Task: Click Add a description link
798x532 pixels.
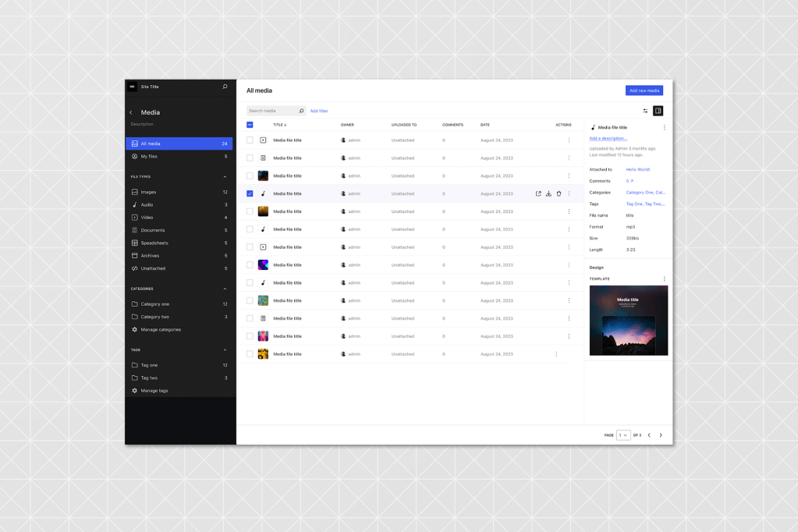Action: coord(608,139)
